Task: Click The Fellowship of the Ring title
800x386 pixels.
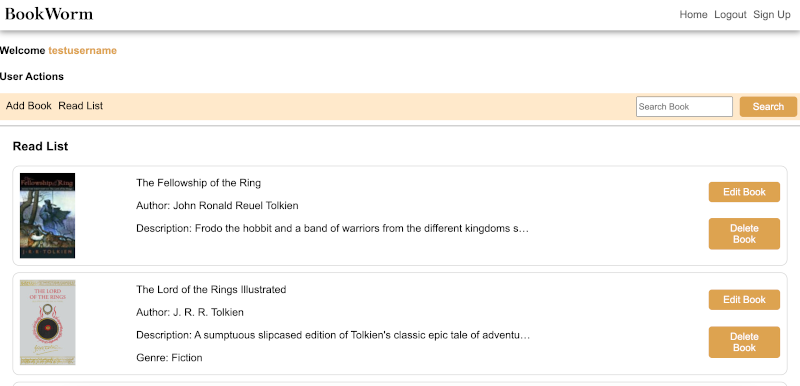Action: click(x=198, y=183)
